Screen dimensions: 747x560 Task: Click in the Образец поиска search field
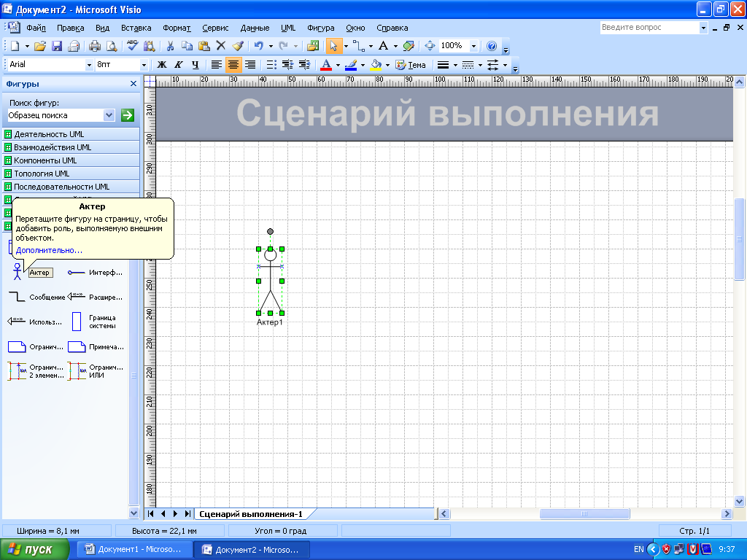point(55,115)
